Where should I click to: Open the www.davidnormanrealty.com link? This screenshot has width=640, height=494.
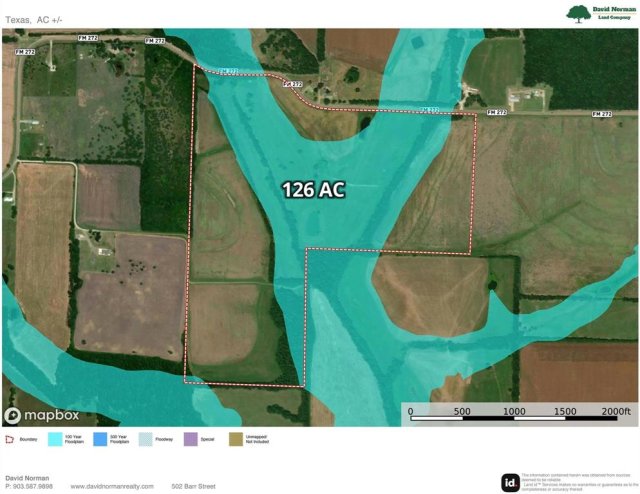tap(112, 486)
